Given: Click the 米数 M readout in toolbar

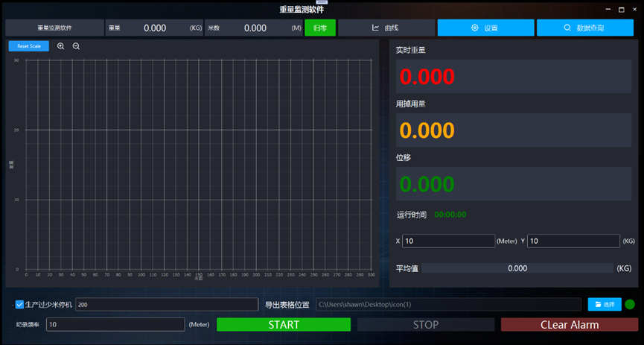Looking at the screenshot, I should 254,28.
